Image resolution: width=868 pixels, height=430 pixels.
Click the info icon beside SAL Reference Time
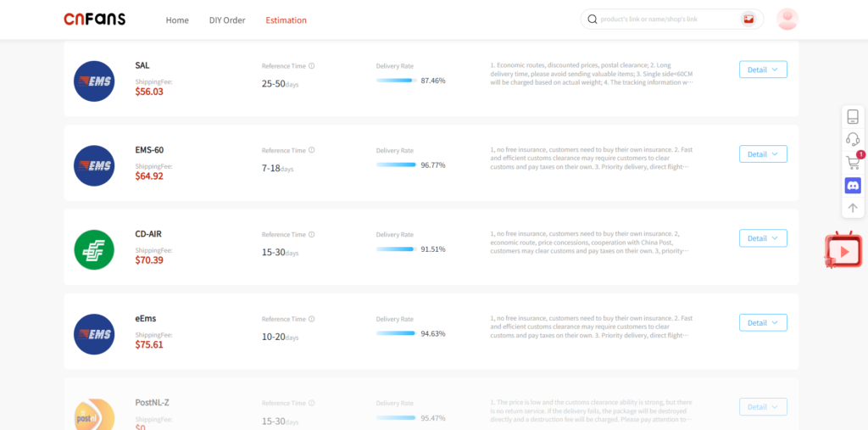(x=312, y=66)
